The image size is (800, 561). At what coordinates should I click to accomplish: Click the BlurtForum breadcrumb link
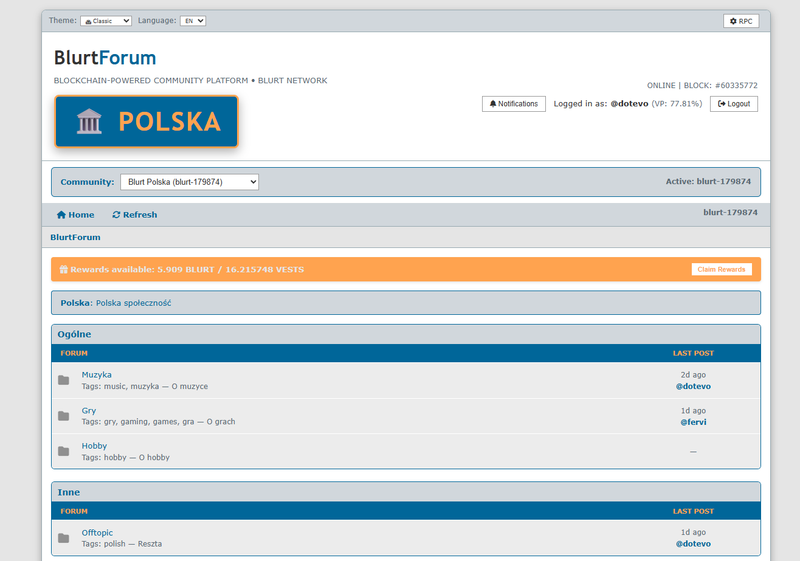[76, 237]
